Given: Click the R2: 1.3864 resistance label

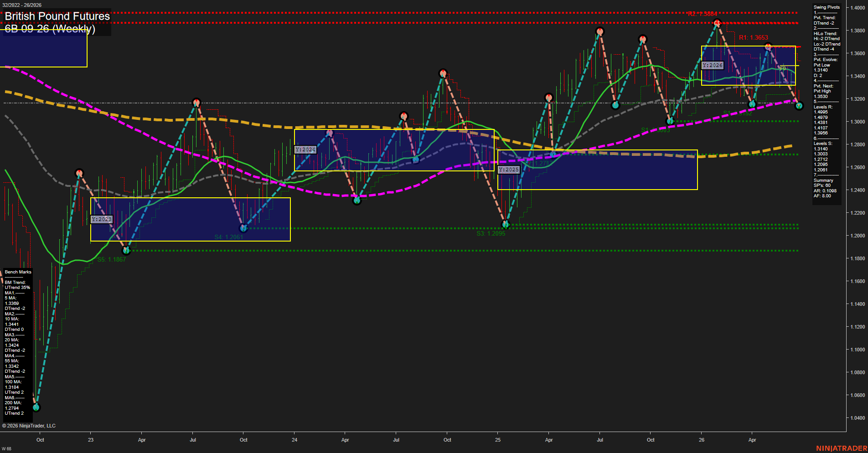Looking at the screenshot, I should [703, 14].
